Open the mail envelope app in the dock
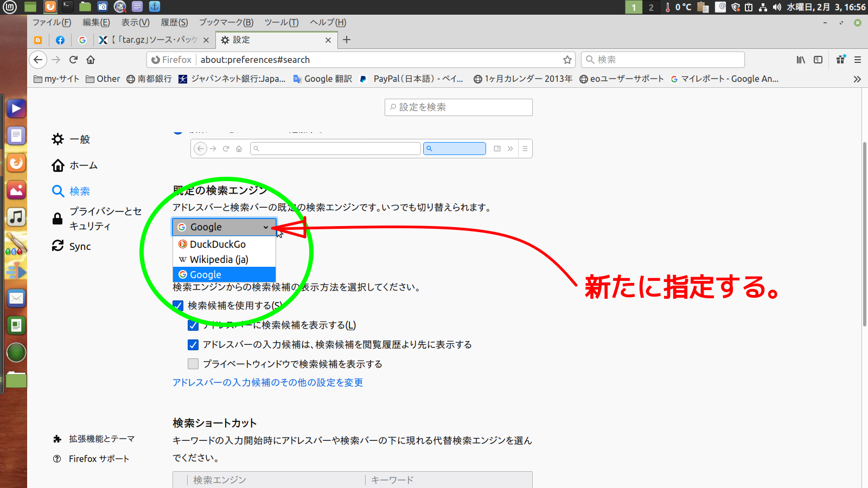Viewport: 868px width, 488px height. pos(16,298)
